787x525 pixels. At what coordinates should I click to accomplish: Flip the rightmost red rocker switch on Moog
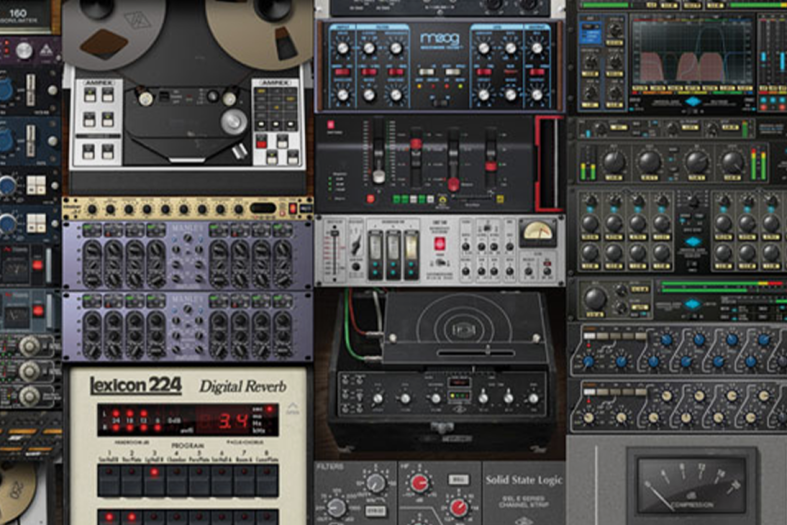click(x=537, y=72)
